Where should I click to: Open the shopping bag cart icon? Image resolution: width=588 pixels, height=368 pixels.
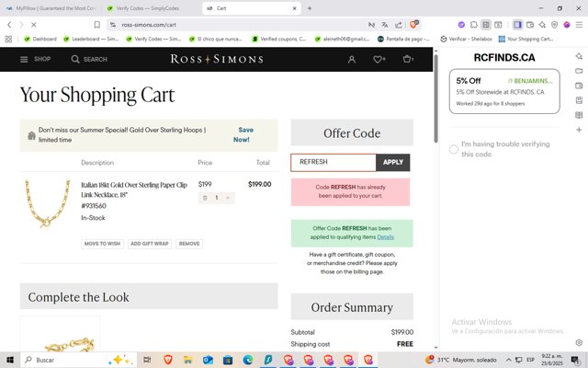[408, 59]
